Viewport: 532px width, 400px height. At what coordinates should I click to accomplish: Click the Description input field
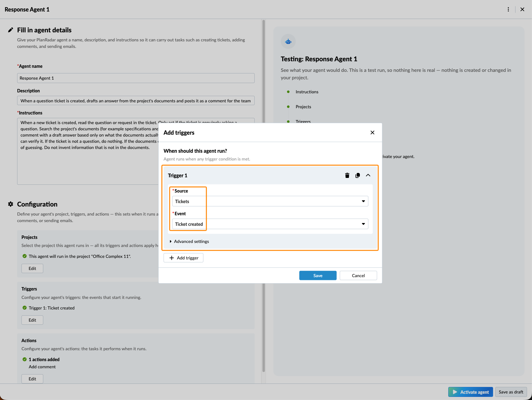(x=136, y=101)
